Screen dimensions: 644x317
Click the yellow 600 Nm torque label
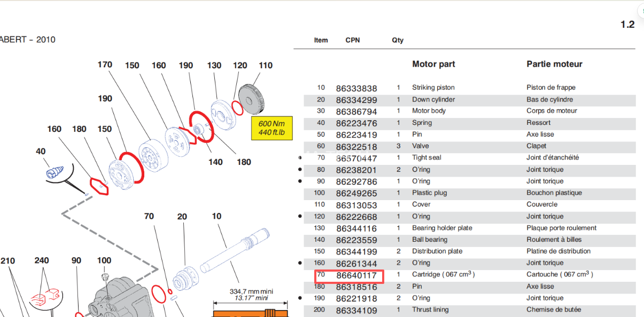point(272,128)
